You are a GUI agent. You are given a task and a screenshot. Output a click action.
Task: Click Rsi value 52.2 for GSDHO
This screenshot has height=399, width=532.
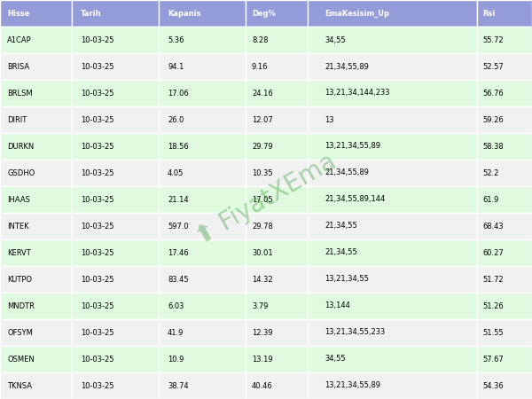point(490,173)
